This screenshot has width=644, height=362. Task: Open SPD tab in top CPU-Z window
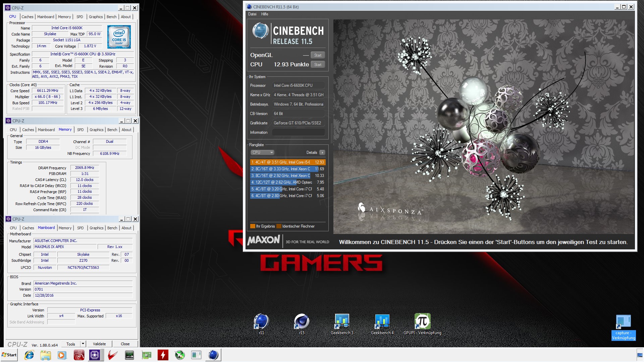79,17
